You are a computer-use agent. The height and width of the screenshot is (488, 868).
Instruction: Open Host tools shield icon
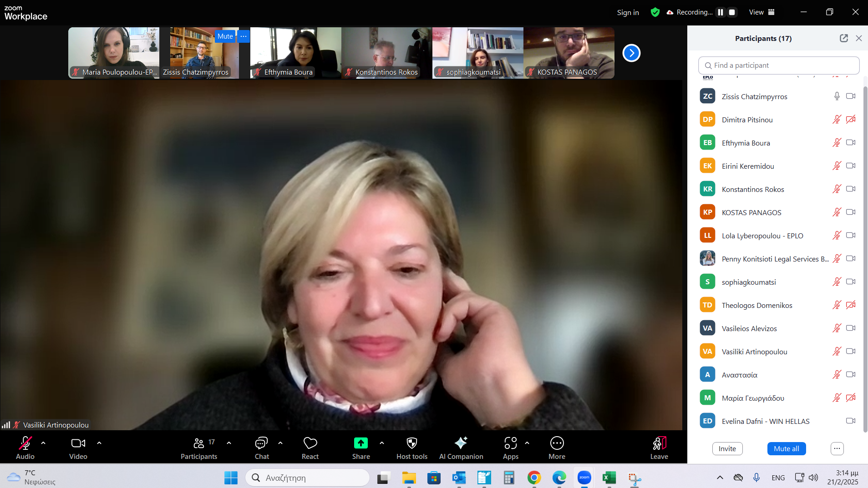tap(411, 443)
